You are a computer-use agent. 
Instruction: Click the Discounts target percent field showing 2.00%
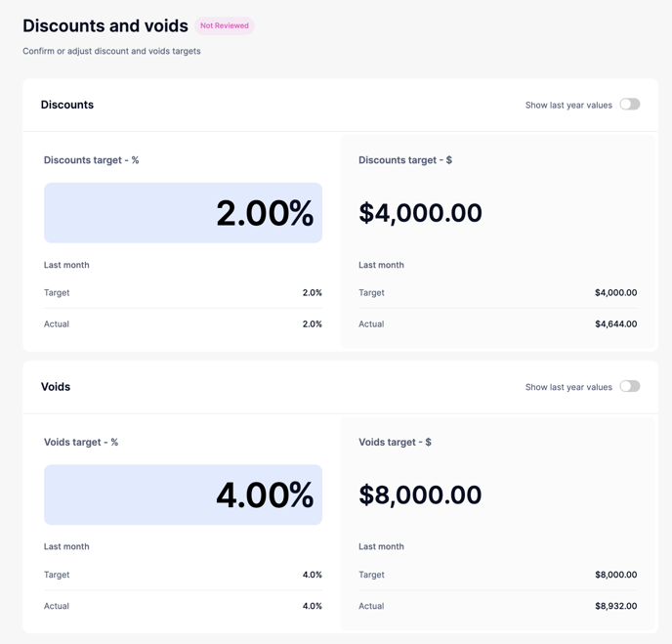click(183, 213)
